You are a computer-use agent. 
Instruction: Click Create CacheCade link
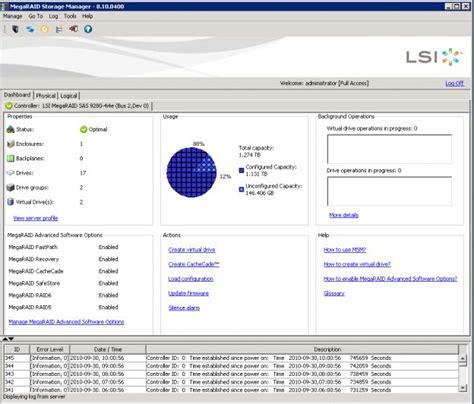click(194, 264)
